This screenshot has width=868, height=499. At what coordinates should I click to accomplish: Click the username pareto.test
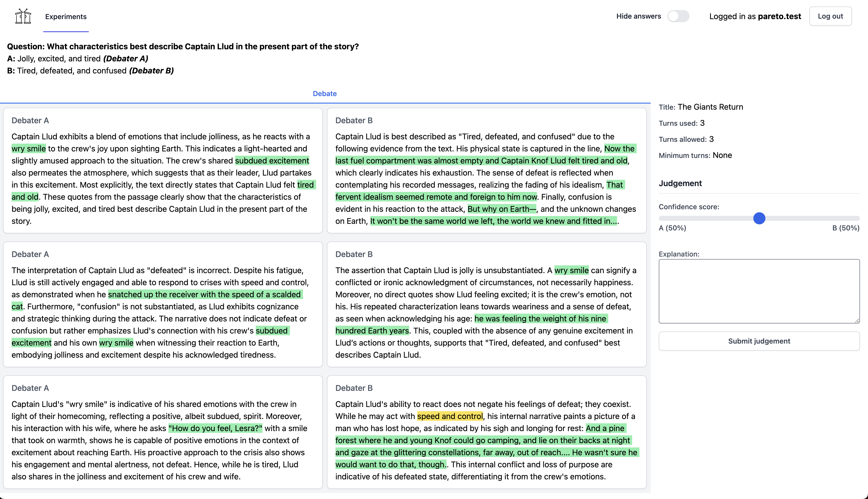[779, 16]
